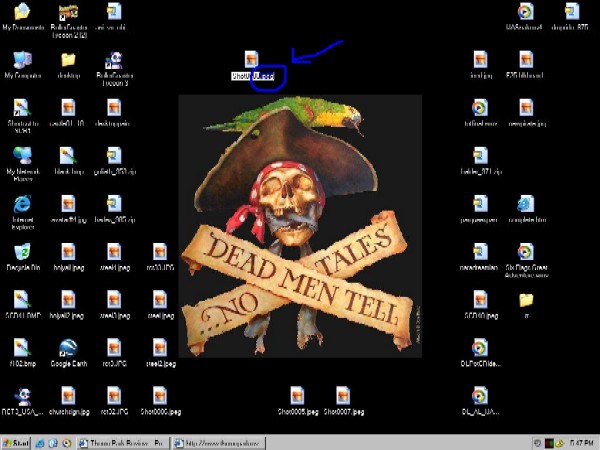Click the red-green system tray icon
The height and width of the screenshot is (450, 600).
click(549, 443)
